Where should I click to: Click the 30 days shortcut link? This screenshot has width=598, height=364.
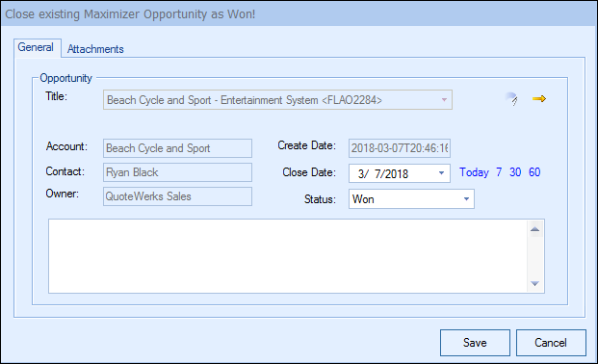pyautogui.click(x=515, y=172)
